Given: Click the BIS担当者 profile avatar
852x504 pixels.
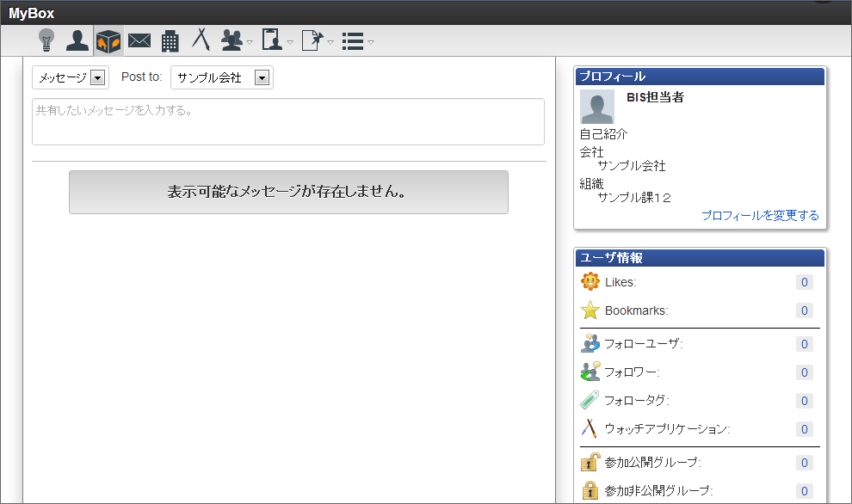Looking at the screenshot, I should tap(597, 107).
